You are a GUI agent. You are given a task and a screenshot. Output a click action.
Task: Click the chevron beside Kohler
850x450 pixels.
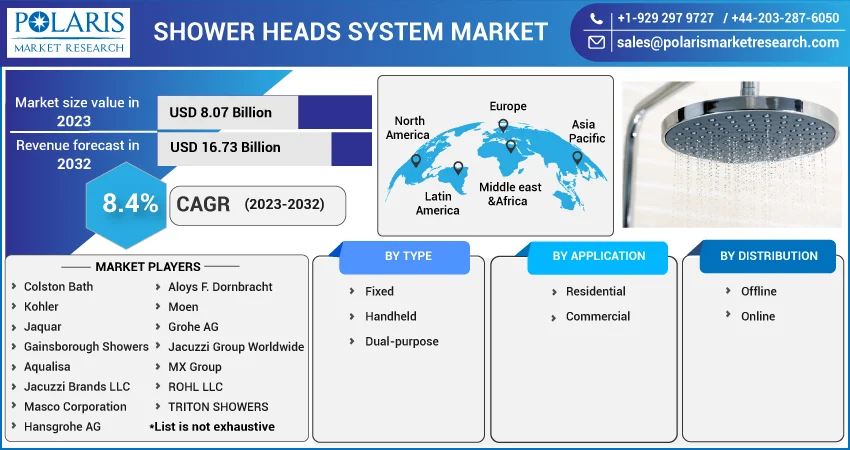coord(14,306)
